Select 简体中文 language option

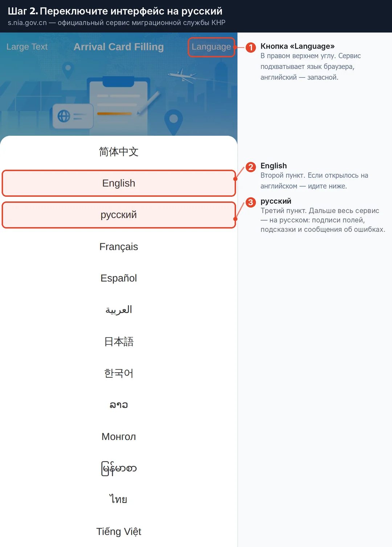119,151
